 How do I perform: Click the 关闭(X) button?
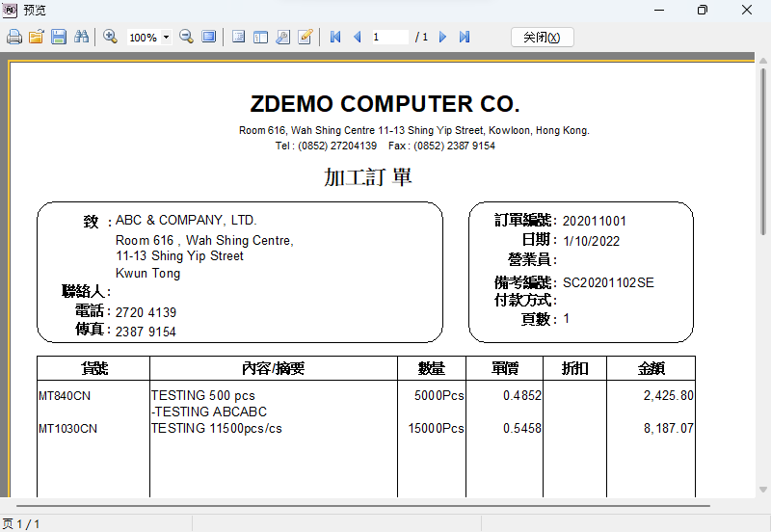(x=542, y=38)
